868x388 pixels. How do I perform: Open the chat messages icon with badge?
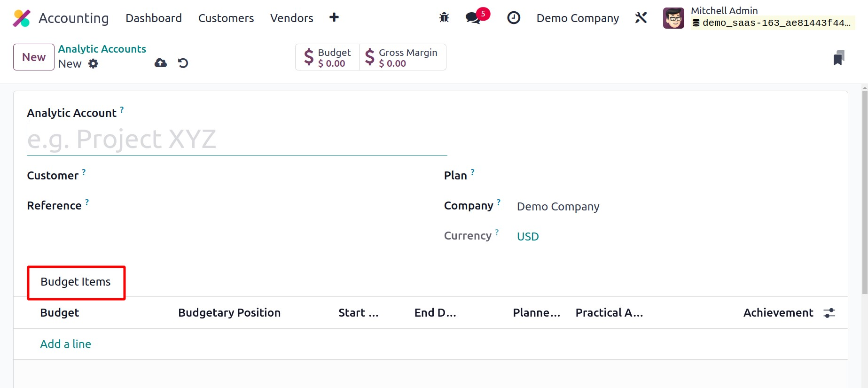[474, 18]
